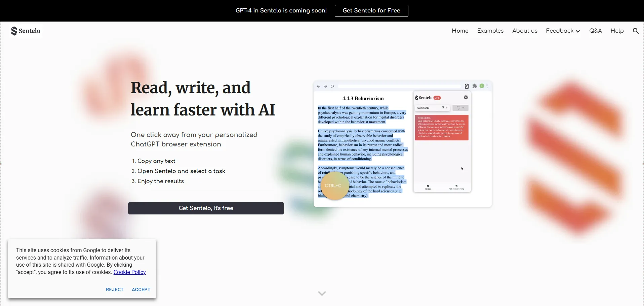Navigate to the Q&A section
This screenshot has width=644, height=306.
(595, 31)
